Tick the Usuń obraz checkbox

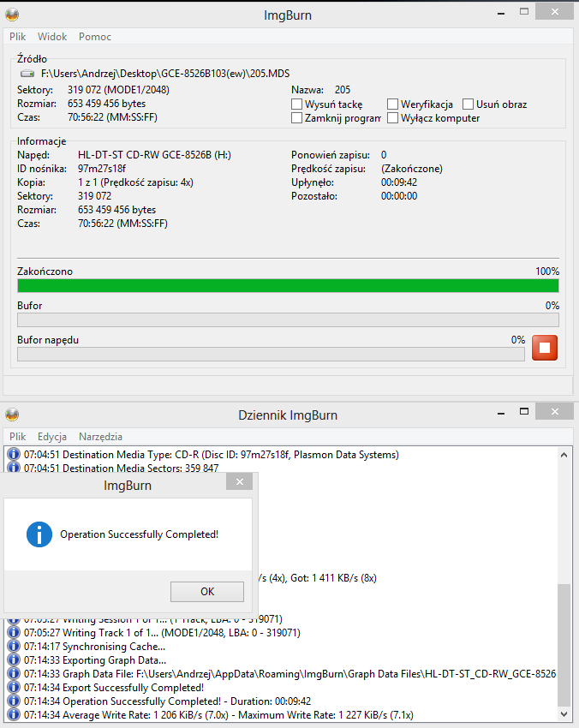[x=468, y=104]
